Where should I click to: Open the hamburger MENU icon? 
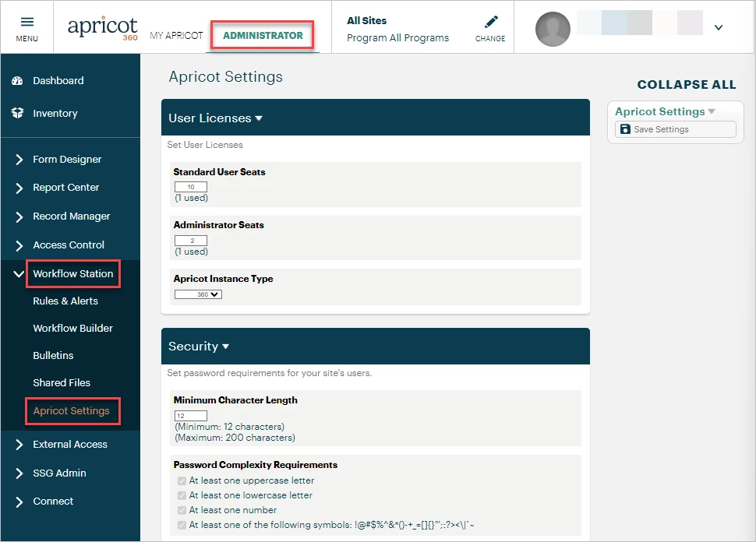[x=27, y=22]
